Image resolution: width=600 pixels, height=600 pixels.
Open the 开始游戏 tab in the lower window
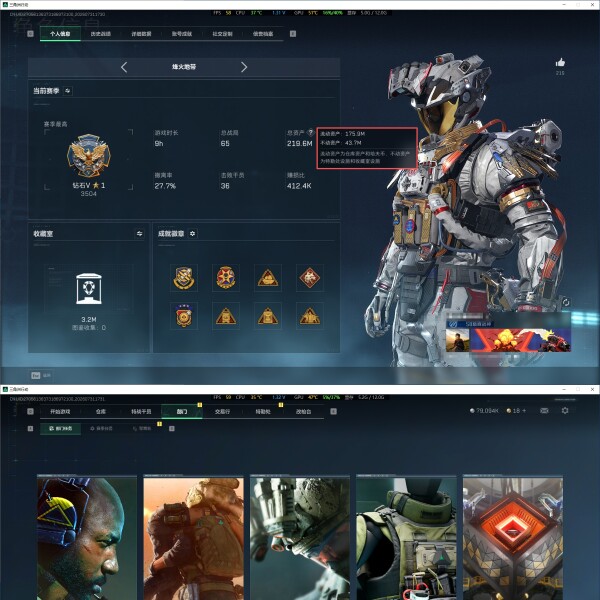(60, 411)
